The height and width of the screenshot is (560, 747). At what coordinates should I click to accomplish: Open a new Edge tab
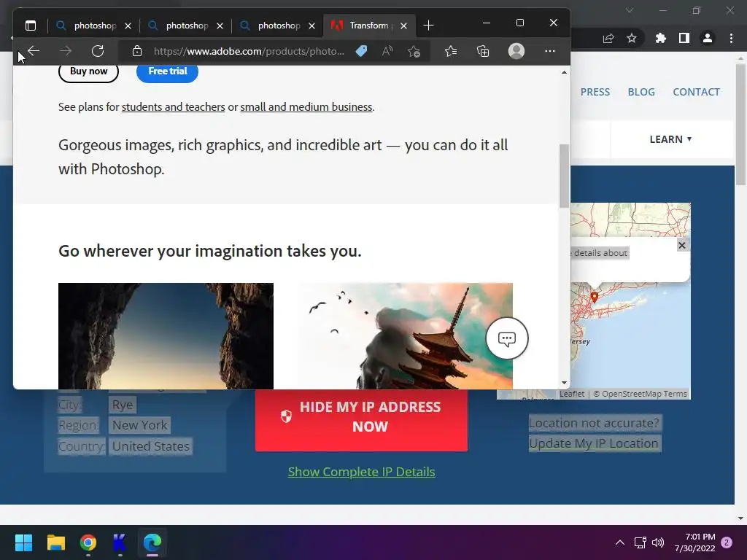click(428, 26)
